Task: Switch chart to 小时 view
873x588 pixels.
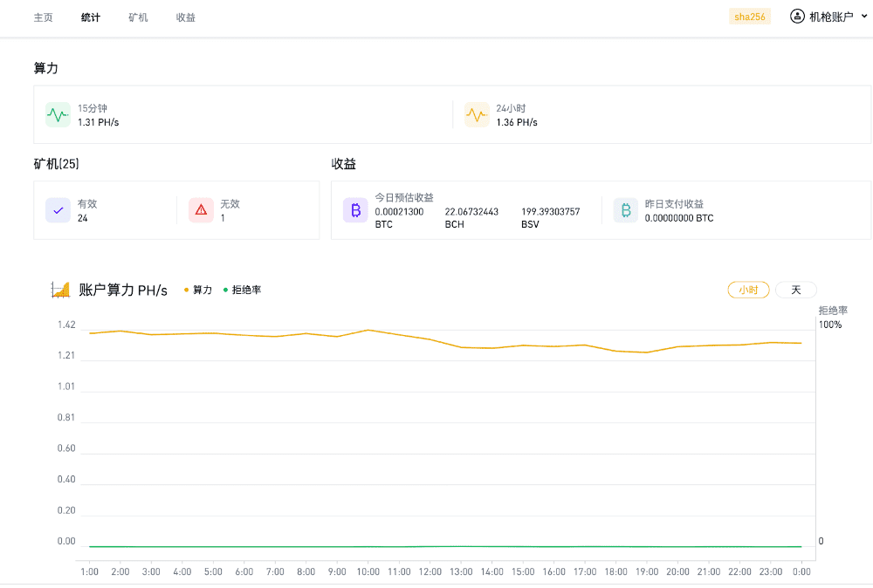Action: coord(748,290)
